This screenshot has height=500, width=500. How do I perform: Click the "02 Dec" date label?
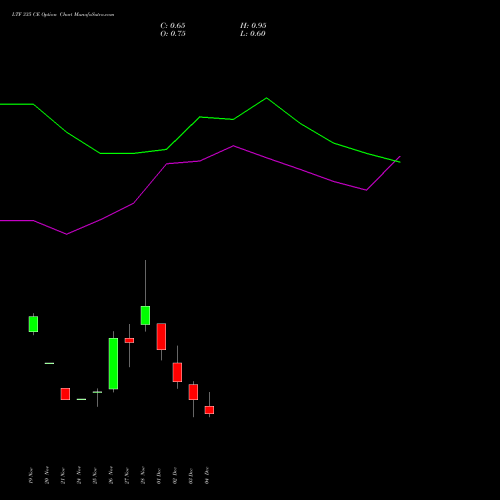(x=175, y=476)
